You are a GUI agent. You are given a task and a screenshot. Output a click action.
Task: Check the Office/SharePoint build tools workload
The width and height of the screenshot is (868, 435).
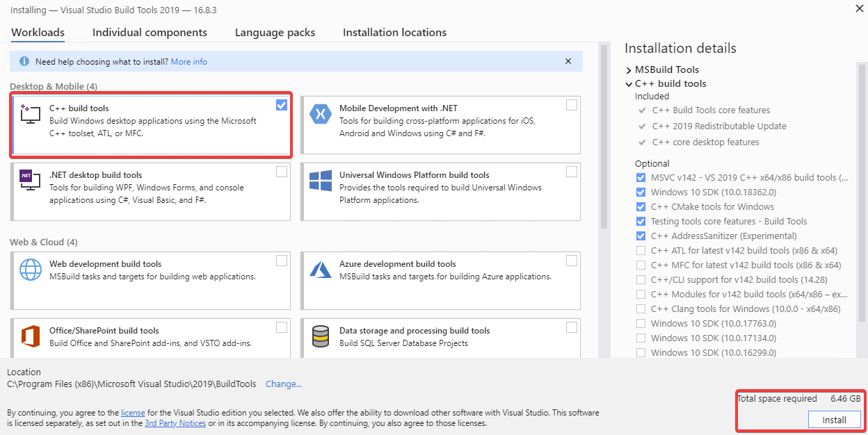pyautogui.click(x=281, y=327)
